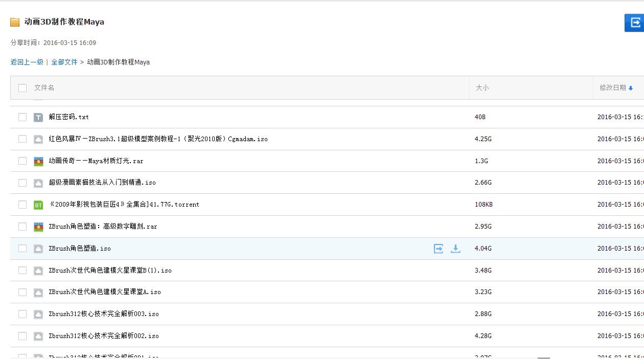Tick the checkbox for 火星课堂A.iso
Image resolution: width=644 pixels, height=359 pixels.
(x=22, y=293)
